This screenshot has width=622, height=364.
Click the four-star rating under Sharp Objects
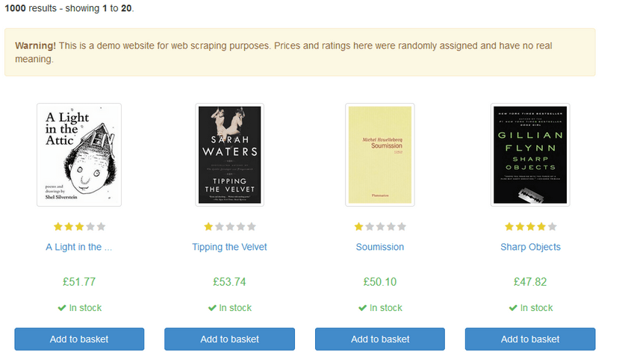click(x=530, y=227)
